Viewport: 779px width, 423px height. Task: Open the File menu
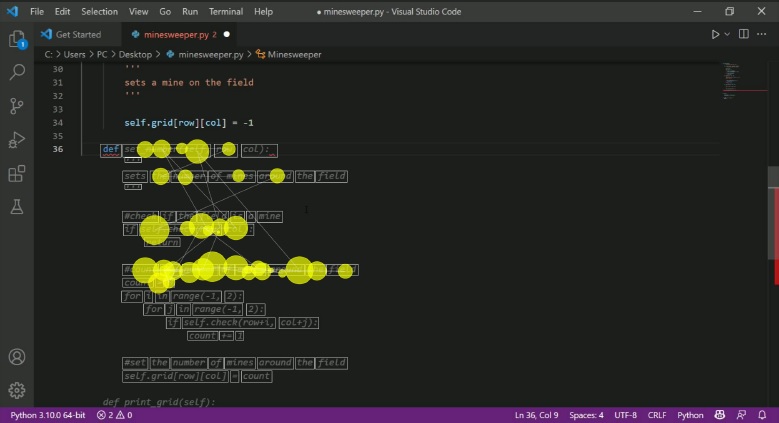[x=37, y=11]
